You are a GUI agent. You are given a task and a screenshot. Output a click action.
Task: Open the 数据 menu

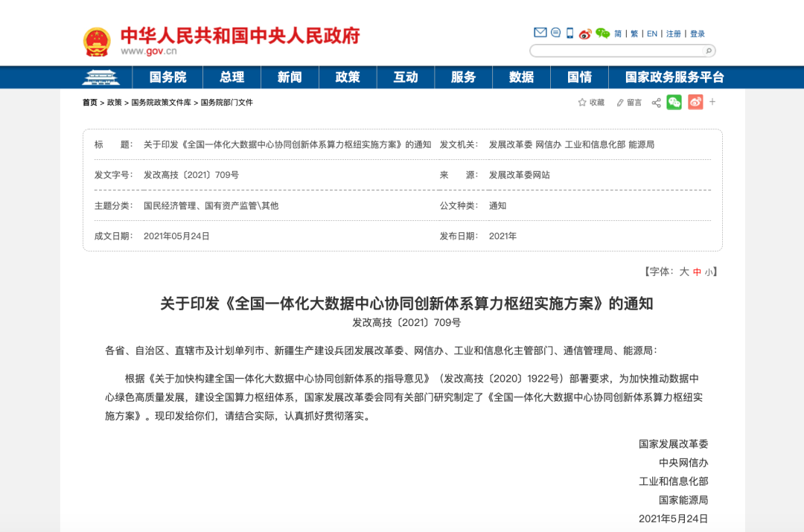coord(521,77)
